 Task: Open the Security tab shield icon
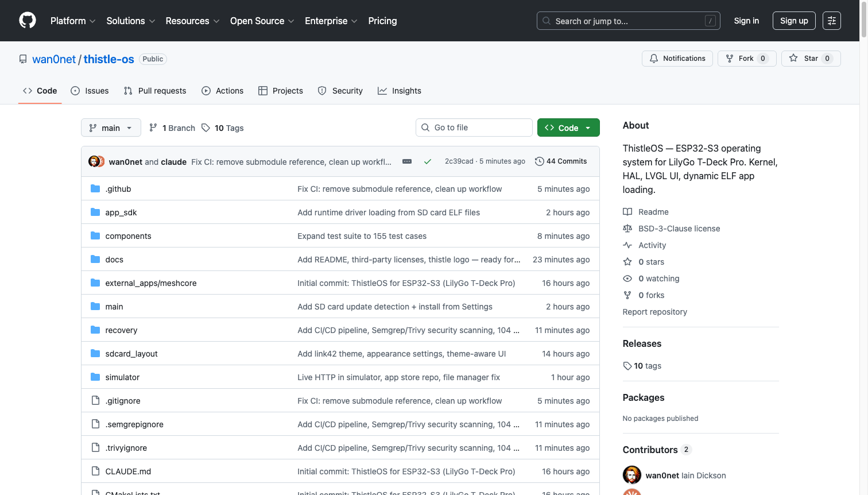pyautogui.click(x=322, y=91)
